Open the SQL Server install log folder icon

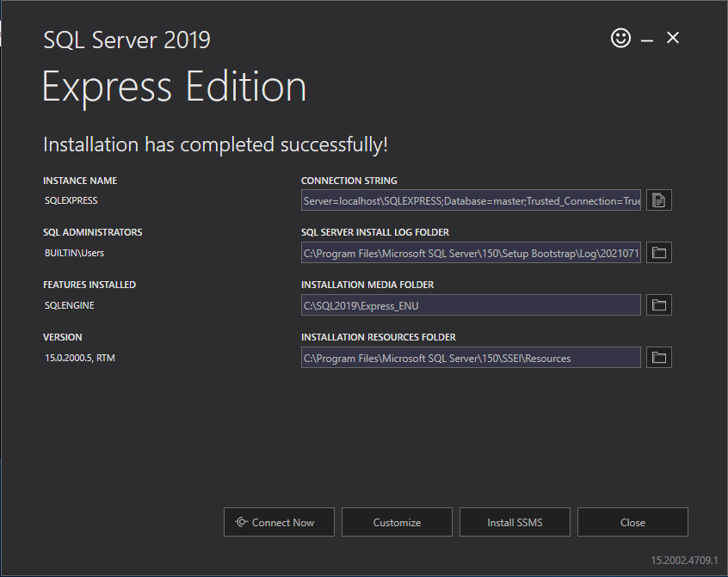(659, 252)
